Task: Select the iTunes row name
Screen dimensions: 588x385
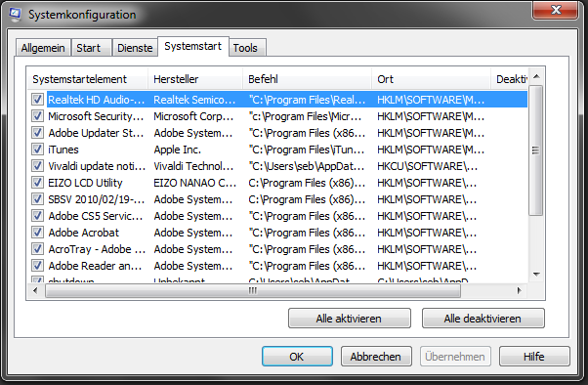Action: pyautogui.click(x=63, y=150)
